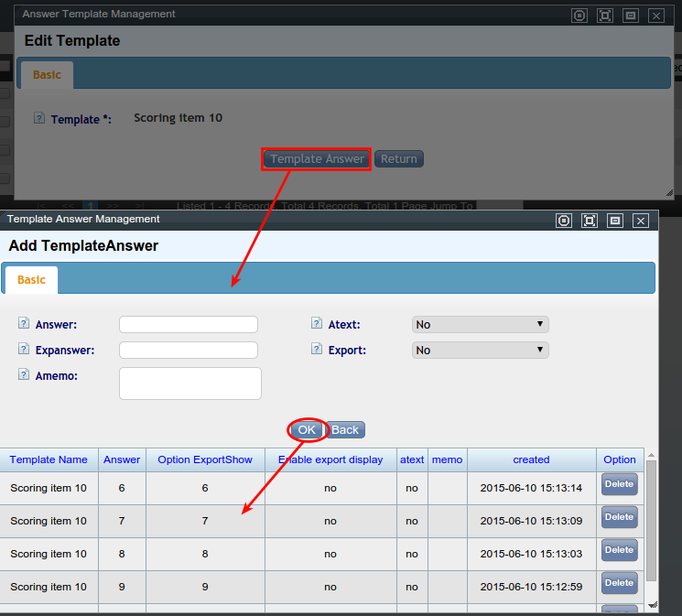Click the table's vertical scrollbar down arrow

tap(652, 605)
